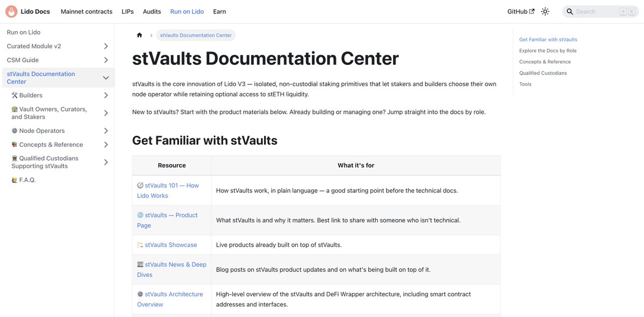
Task: Click the stVaults Documentation Center breadcrumb pill
Action: coord(196,35)
